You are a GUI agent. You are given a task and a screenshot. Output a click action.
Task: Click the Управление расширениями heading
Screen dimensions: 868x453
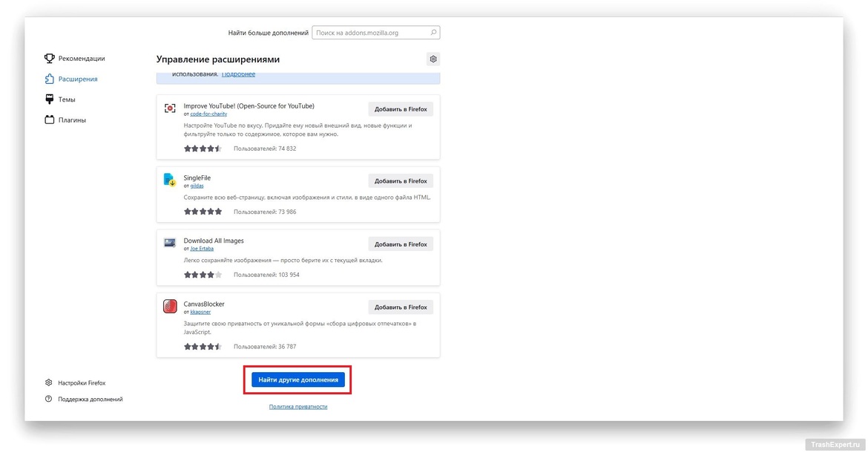pos(218,59)
